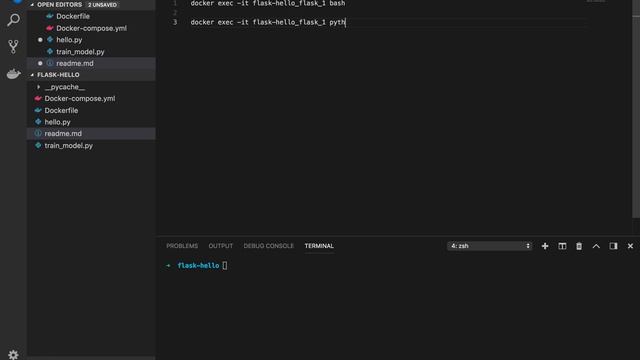Click Docker whale icon of Dockerfile in Open Editors
Image resolution: width=640 pixels, height=360 pixels.
click(50, 16)
